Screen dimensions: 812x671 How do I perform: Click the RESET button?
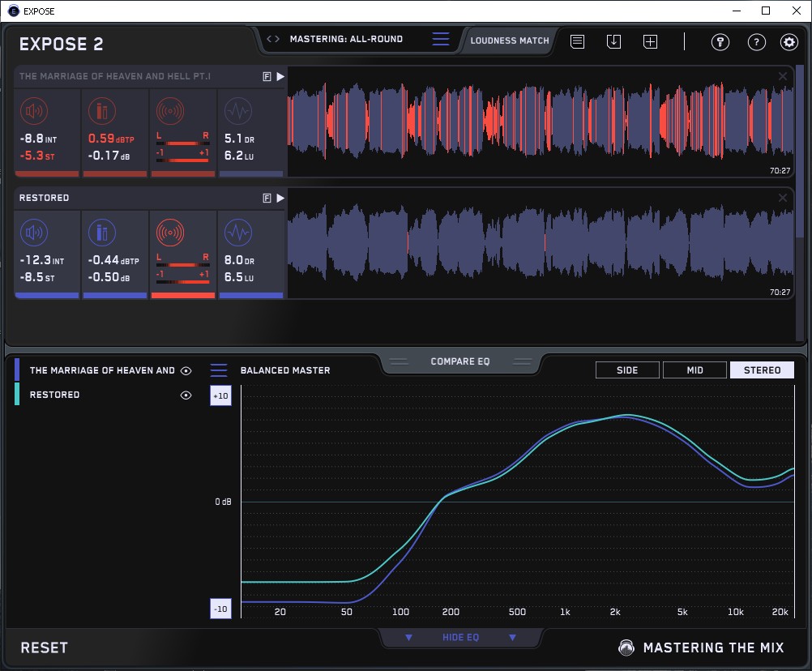[45, 647]
